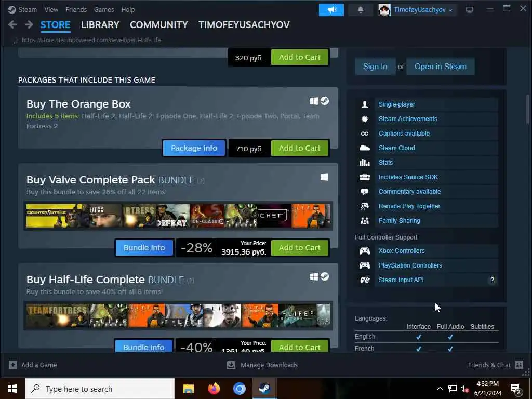Viewport: 532px width, 399px height.
Task: Click the Steam logo icon in menu bar
Action: [12, 9]
